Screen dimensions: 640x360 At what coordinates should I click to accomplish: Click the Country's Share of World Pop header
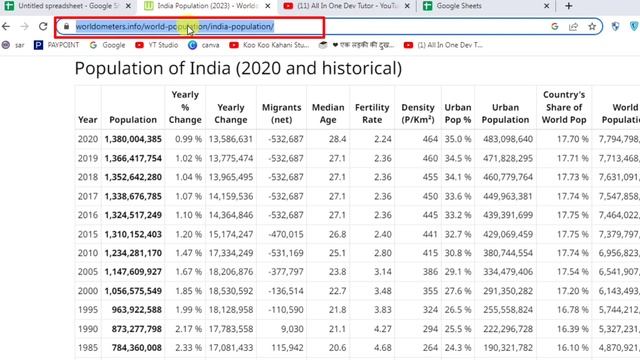pos(564,107)
